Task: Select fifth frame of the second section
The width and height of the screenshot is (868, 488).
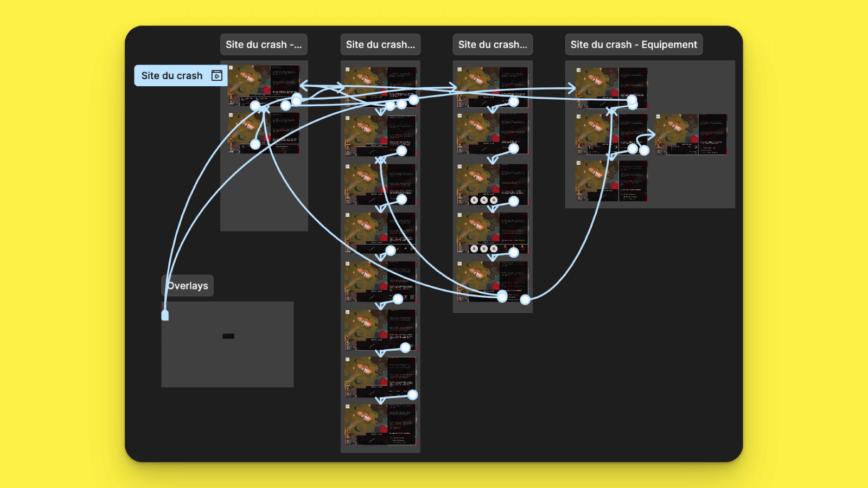Action: pos(380,281)
